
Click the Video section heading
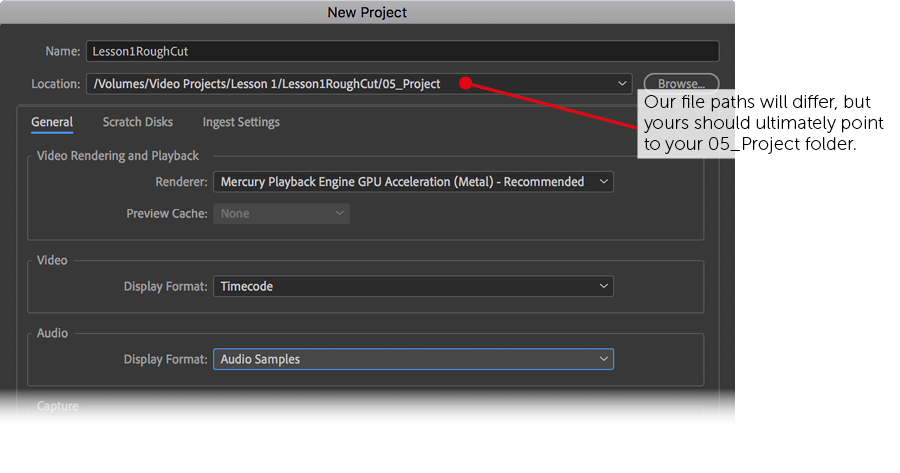click(52, 260)
